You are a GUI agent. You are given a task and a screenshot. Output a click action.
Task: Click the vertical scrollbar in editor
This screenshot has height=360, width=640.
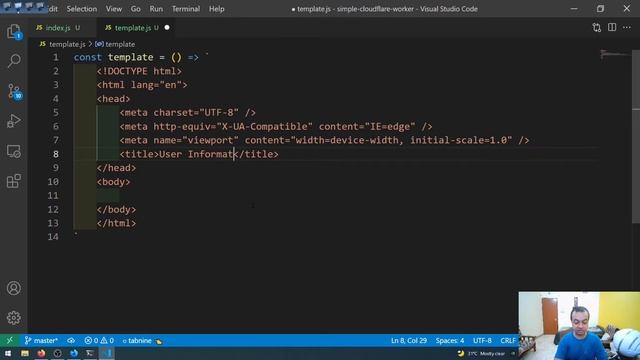point(636,137)
